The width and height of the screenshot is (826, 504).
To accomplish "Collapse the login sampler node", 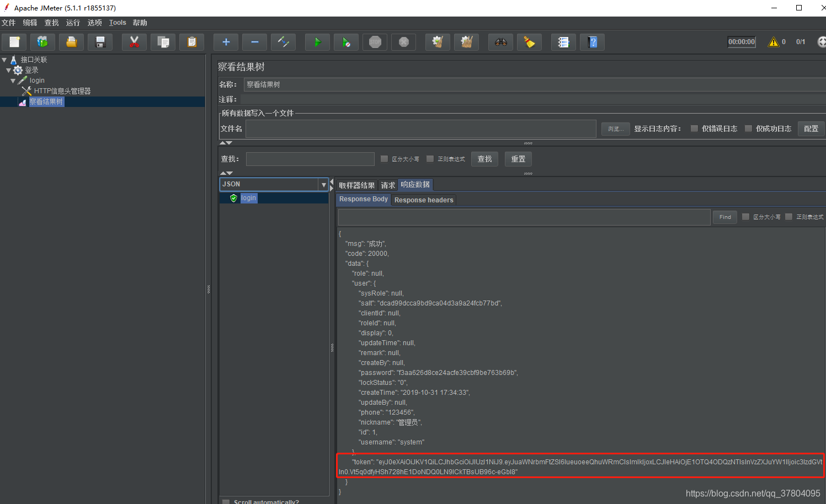I will (x=13, y=81).
